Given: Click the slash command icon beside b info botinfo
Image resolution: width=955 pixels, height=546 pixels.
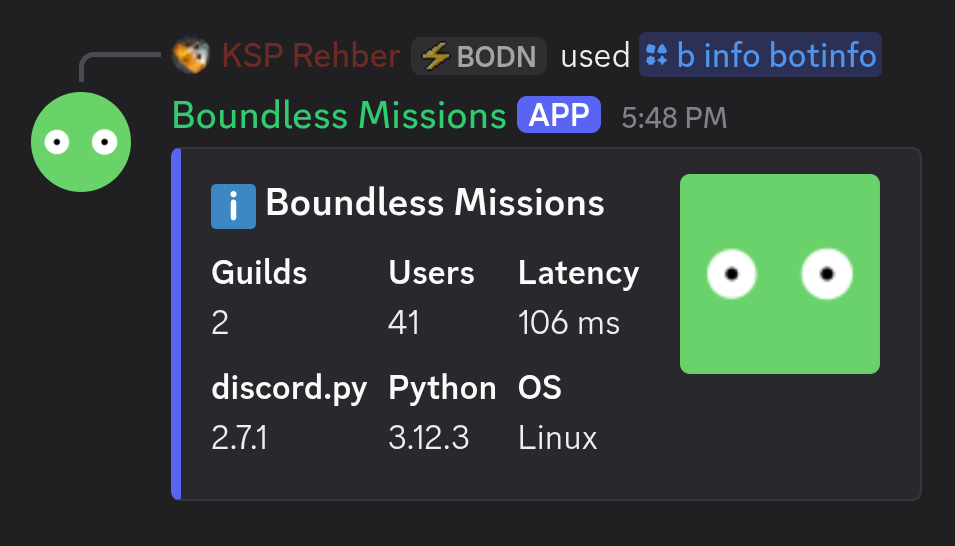Looking at the screenshot, I should pyautogui.click(x=657, y=55).
